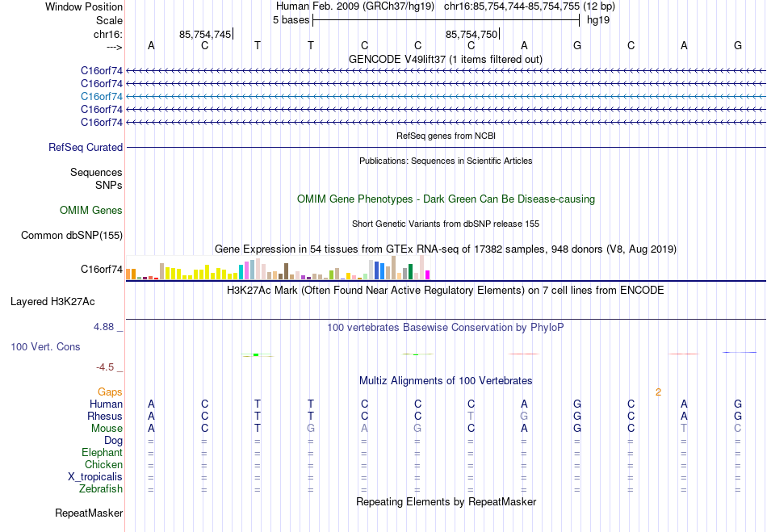This screenshot has height=532, width=767.
Task: Click the orange Gaps row label
Action: tap(110, 392)
